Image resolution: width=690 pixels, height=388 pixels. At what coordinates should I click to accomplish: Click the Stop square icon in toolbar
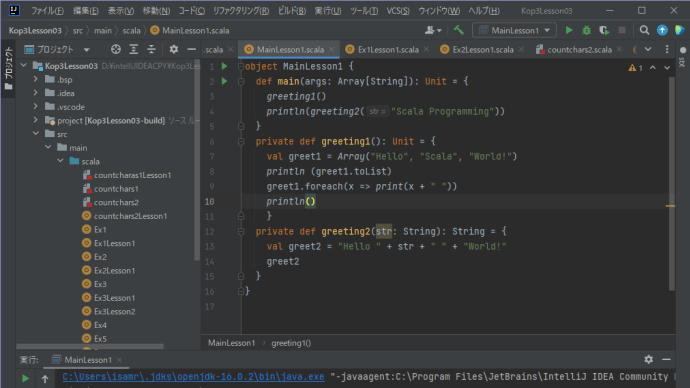tap(622, 30)
